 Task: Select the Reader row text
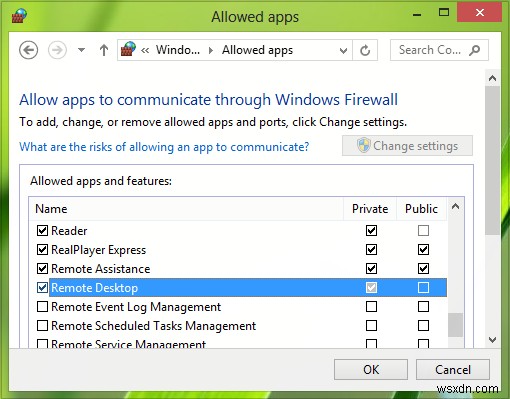click(69, 231)
